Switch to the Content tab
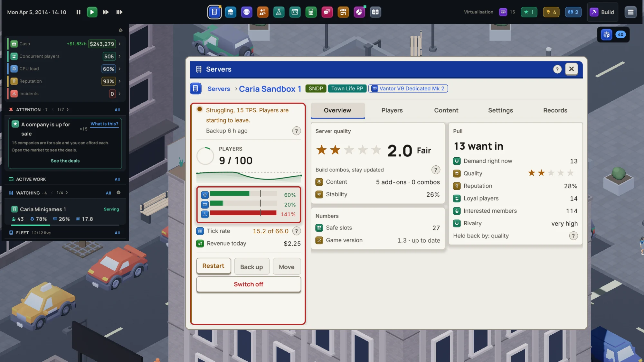The height and width of the screenshot is (362, 644). (446, 110)
